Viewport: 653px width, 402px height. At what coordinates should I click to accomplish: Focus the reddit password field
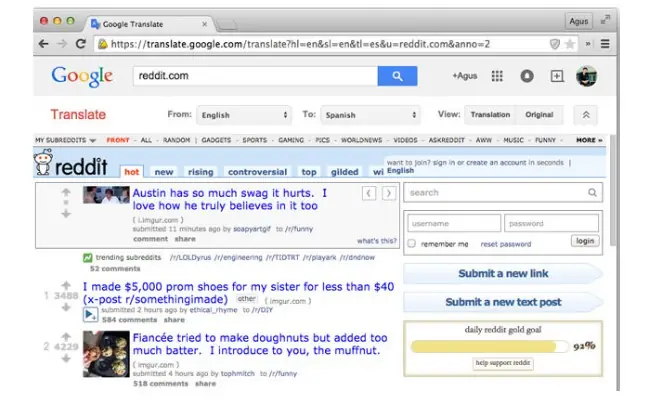pyautogui.click(x=551, y=223)
